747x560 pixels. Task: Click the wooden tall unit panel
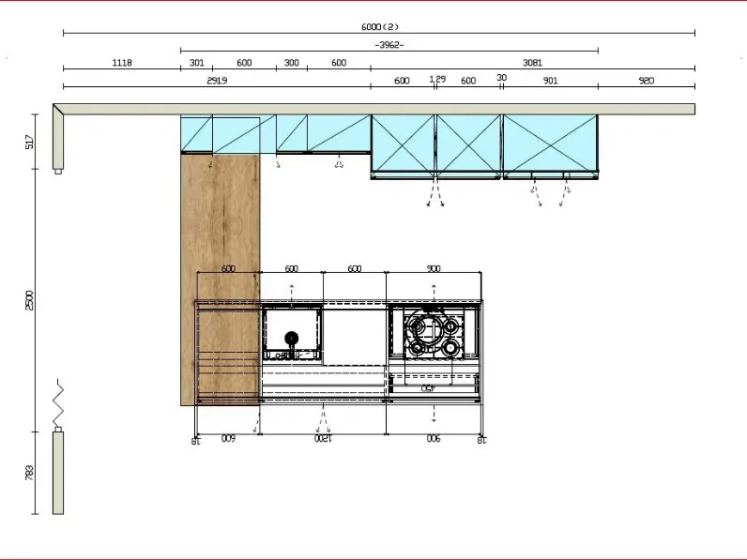pyautogui.click(x=221, y=280)
